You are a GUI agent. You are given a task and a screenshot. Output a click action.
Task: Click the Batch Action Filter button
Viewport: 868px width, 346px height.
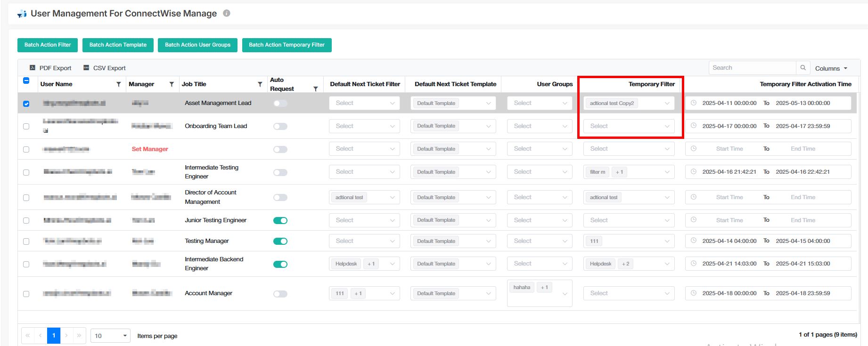pos(48,45)
